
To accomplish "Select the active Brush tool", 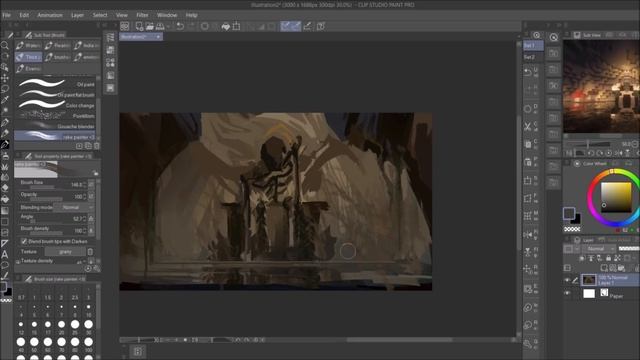I will click(5, 144).
